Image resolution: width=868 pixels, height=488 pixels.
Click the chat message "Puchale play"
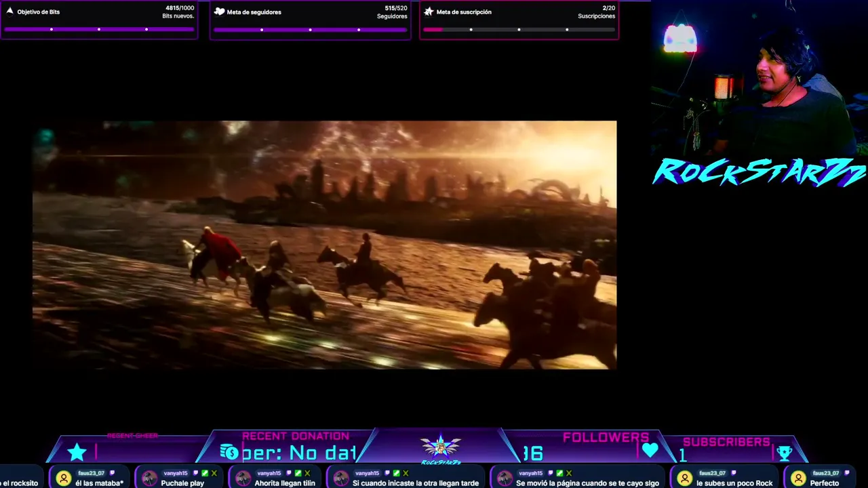pyautogui.click(x=182, y=483)
